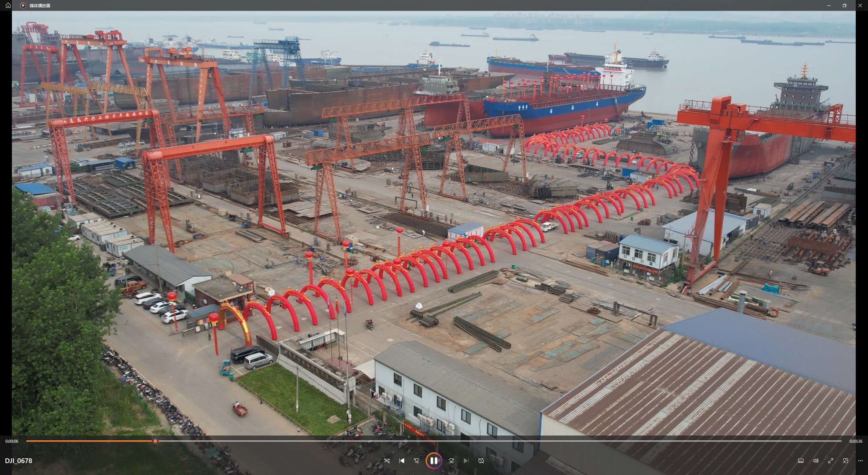Toggle shuffle playback mode
The height and width of the screenshot is (475, 868).
pos(387,460)
